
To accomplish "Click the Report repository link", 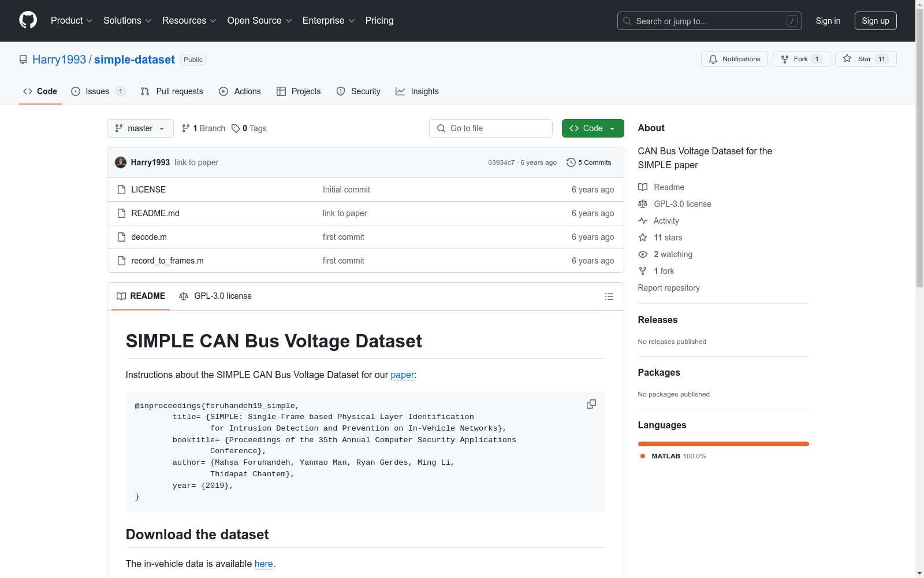I will 669,288.
